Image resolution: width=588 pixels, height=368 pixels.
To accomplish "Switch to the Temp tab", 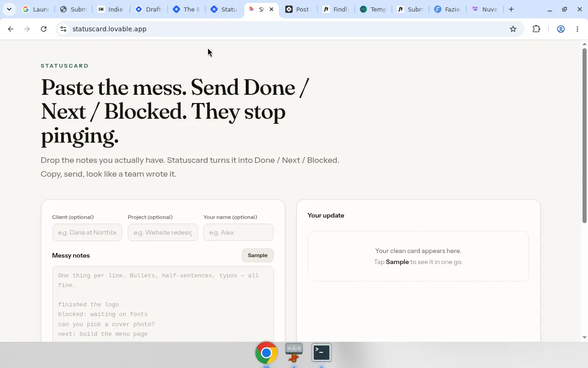I will pyautogui.click(x=373, y=9).
